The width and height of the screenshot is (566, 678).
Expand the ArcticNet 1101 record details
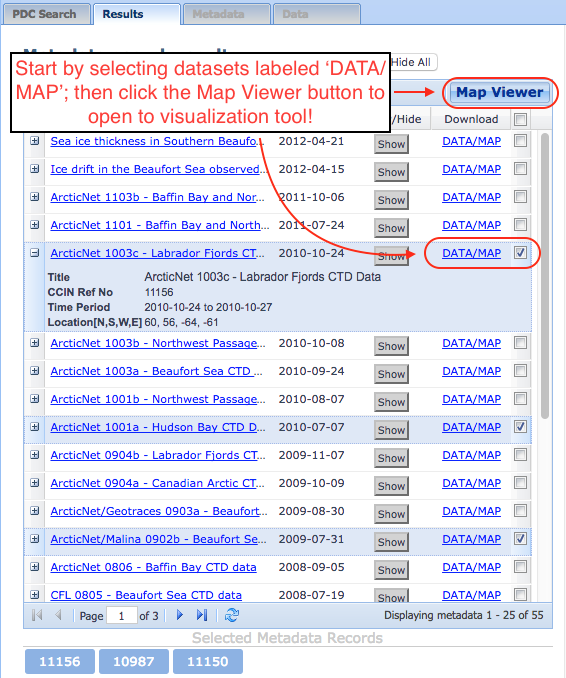coord(35,225)
